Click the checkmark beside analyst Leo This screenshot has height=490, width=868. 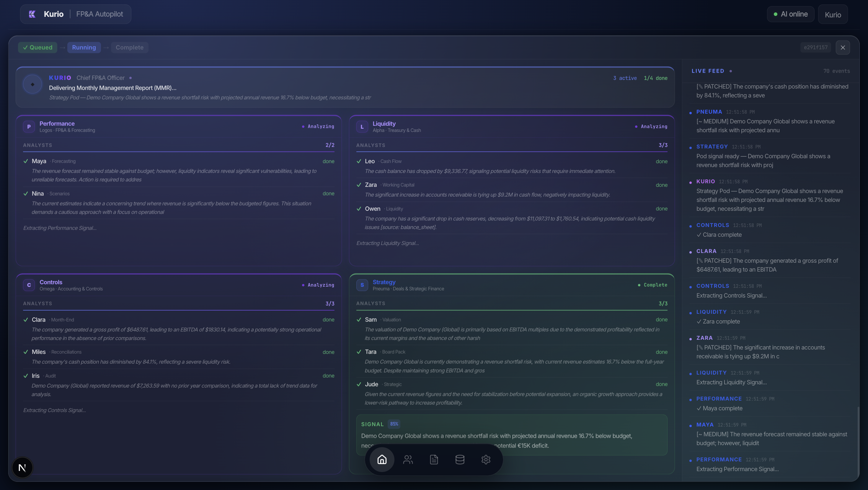[x=359, y=161]
